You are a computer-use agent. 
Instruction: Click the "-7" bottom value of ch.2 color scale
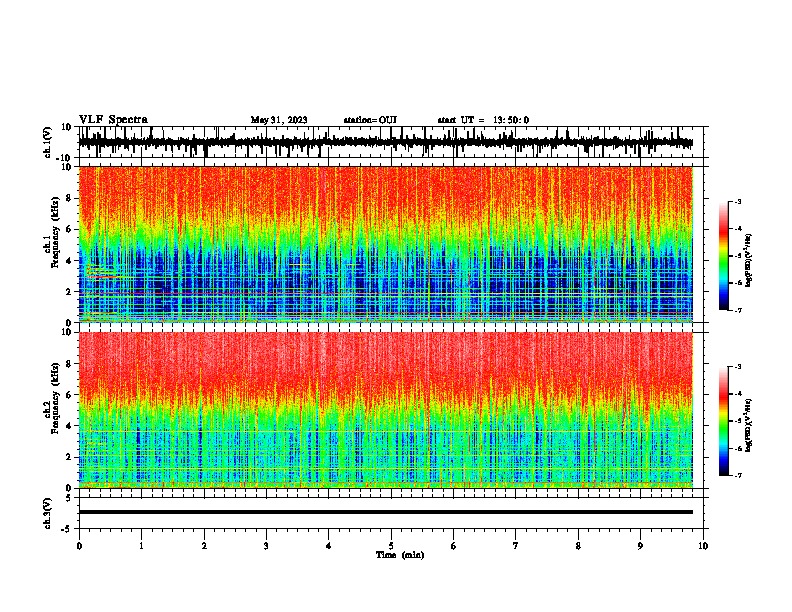coord(737,475)
